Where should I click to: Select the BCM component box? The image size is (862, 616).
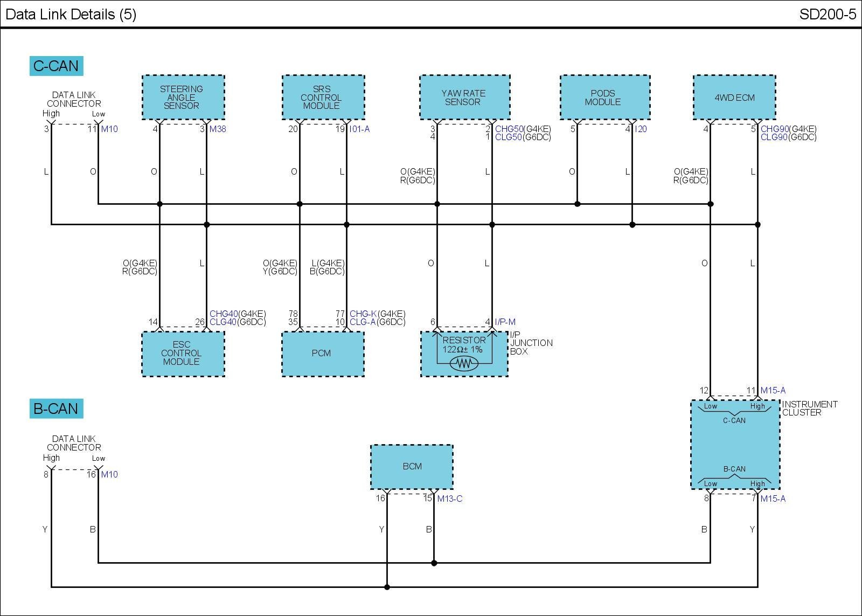pos(412,467)
